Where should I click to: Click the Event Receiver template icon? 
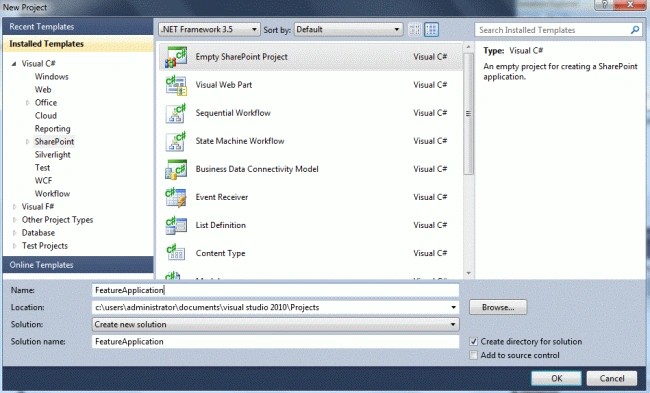pyautogui.click(x=176, y=197)
